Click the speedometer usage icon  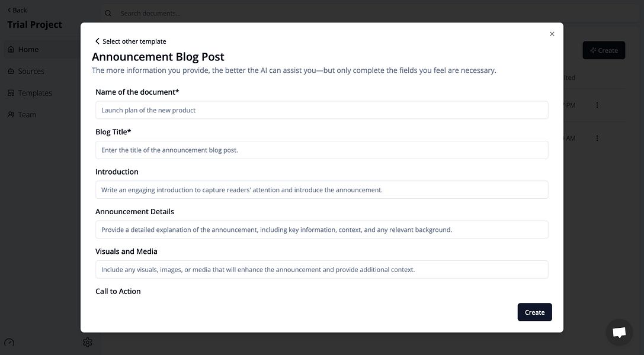point(9,343)
